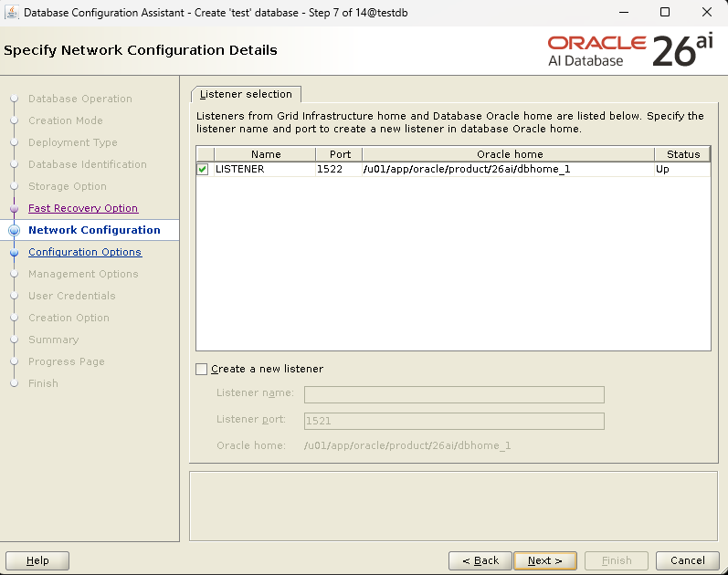Screen dimensions: 728x575
Task: Click the Network Configuration step bullet
Action: click(15, 231)
